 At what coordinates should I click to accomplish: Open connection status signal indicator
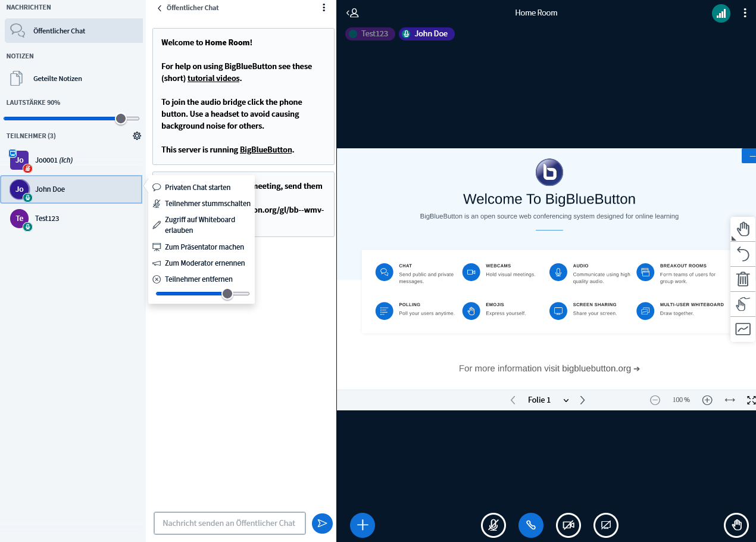721,13
